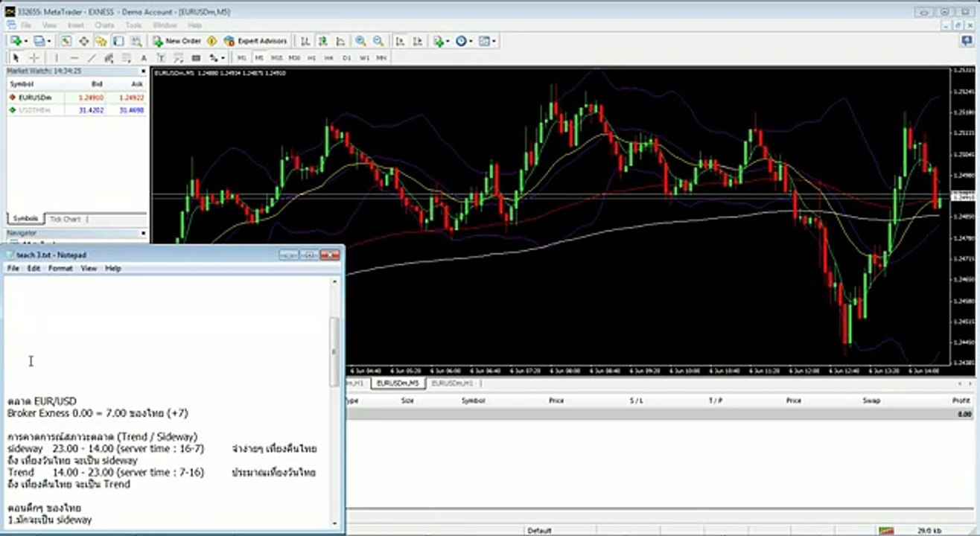Screen dimensions: 980x536
Task: Close the Navigator panel
Action: (143, 233)
